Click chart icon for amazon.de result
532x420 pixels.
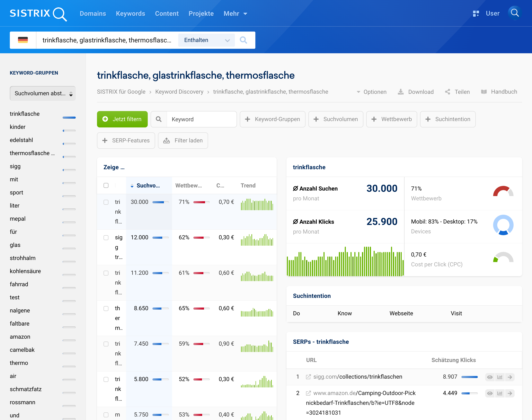pyautogui.click(x=500, y=393)
